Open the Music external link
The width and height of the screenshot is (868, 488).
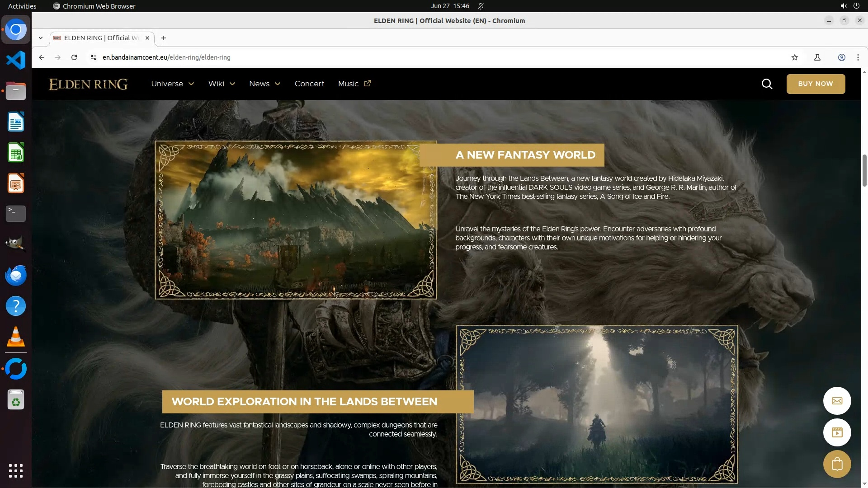click(354, 84)
